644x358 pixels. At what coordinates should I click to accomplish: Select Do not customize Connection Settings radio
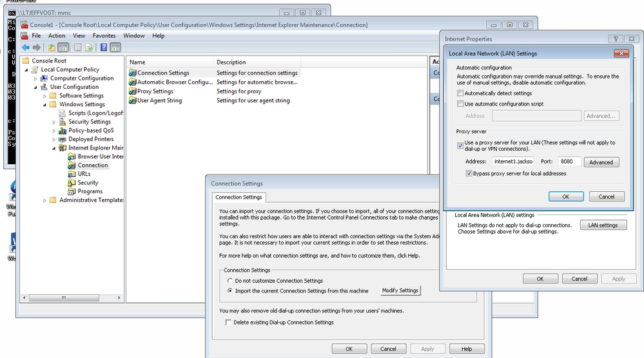click(x=230, y=281)
